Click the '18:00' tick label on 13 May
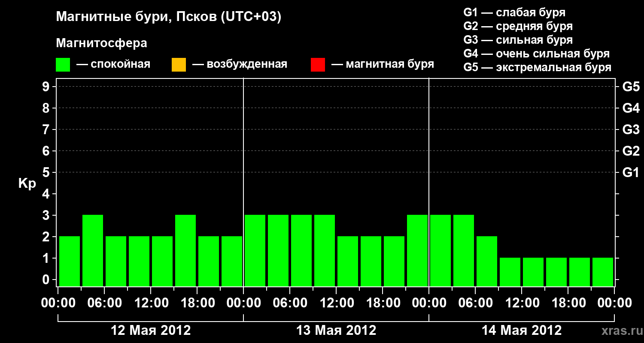 pos(383,303)
